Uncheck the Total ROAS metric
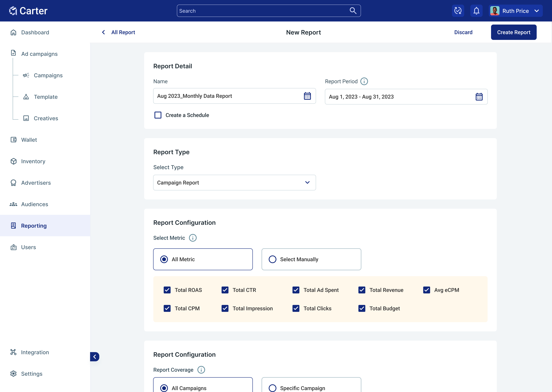The height and width of the screenshot is (392, 552). click(167, 290)
